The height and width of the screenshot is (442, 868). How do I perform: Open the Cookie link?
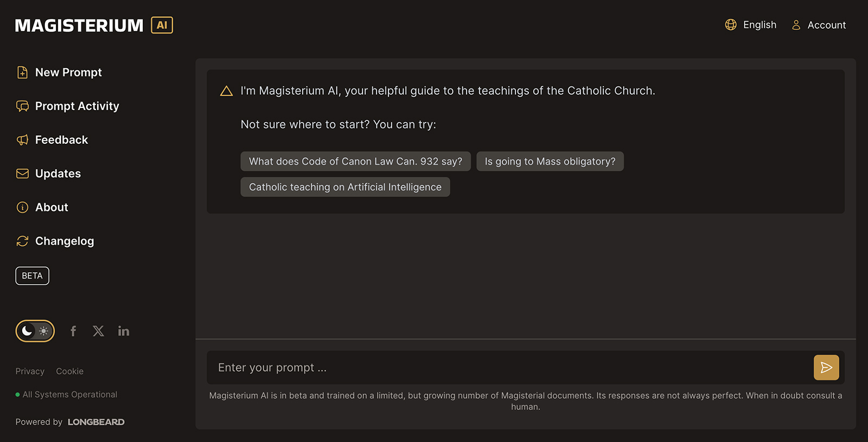coord(70,371)
